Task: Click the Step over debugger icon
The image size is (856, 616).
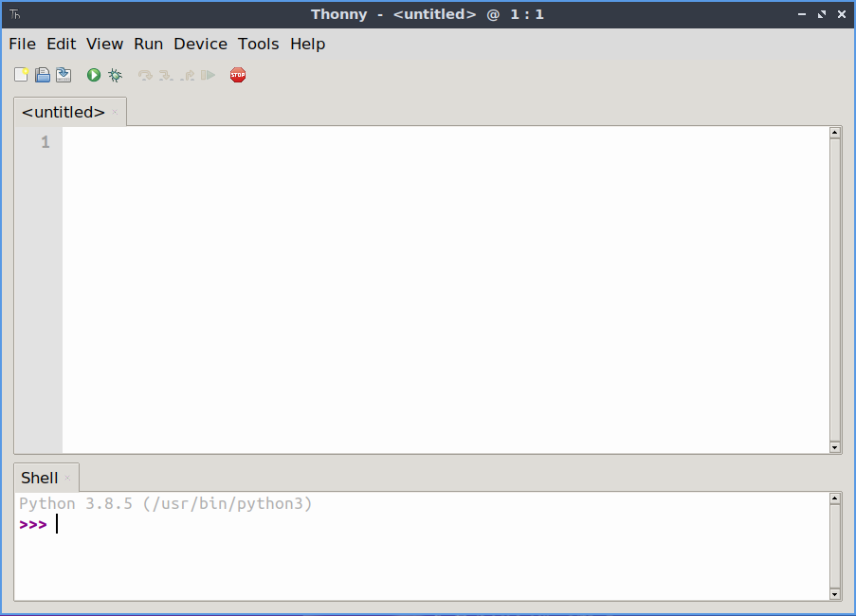Action: click(x=145, y=75)
